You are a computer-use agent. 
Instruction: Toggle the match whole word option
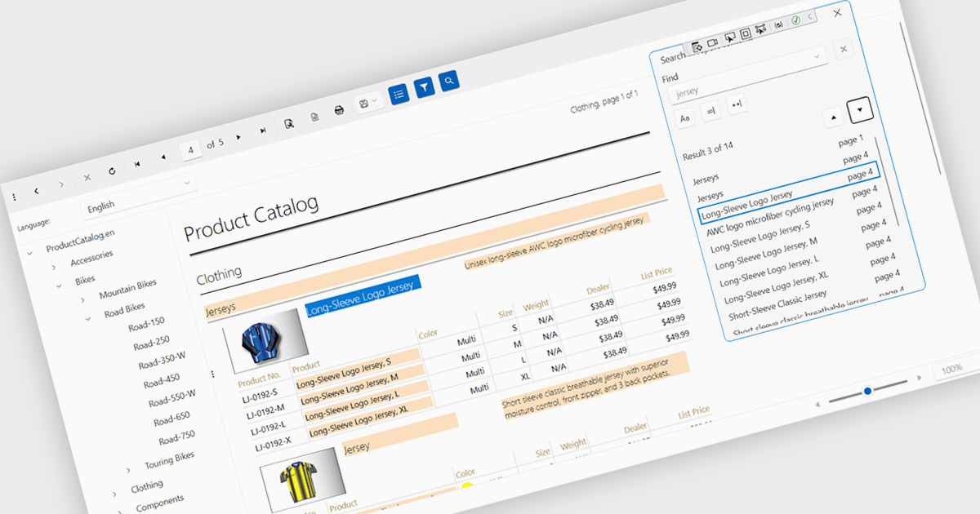710,111
